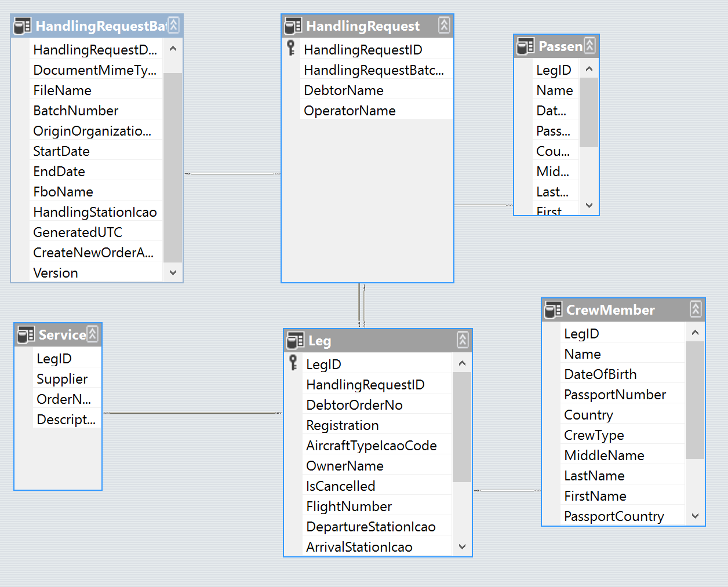Select the Supplier column in Service
Viewport: 728px width, 587px height.
tap(62, 379)
